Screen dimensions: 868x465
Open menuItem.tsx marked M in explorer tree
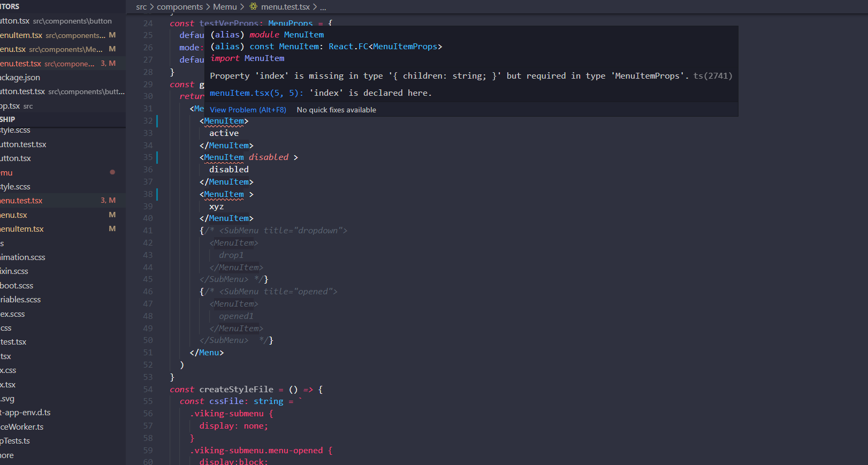[63, 229]
